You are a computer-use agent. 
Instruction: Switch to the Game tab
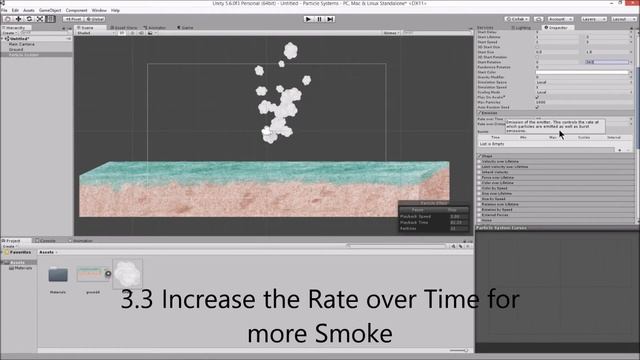point(186,28)
